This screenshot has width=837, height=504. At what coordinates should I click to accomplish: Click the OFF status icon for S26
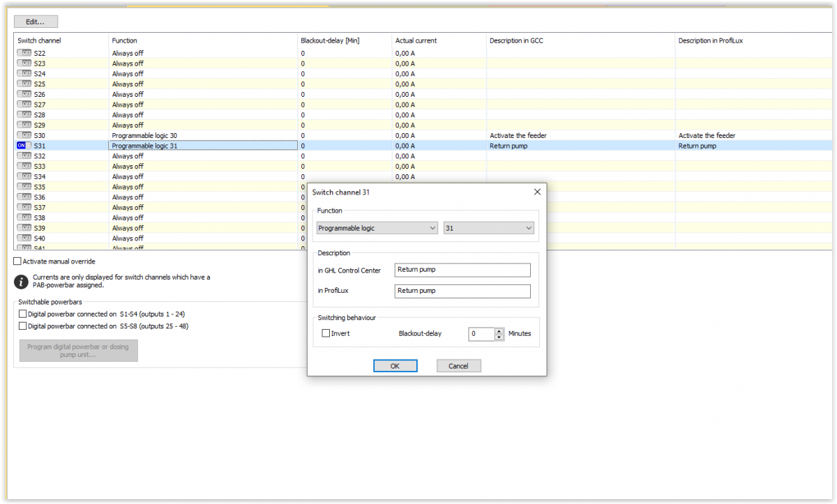click(24, 94)
